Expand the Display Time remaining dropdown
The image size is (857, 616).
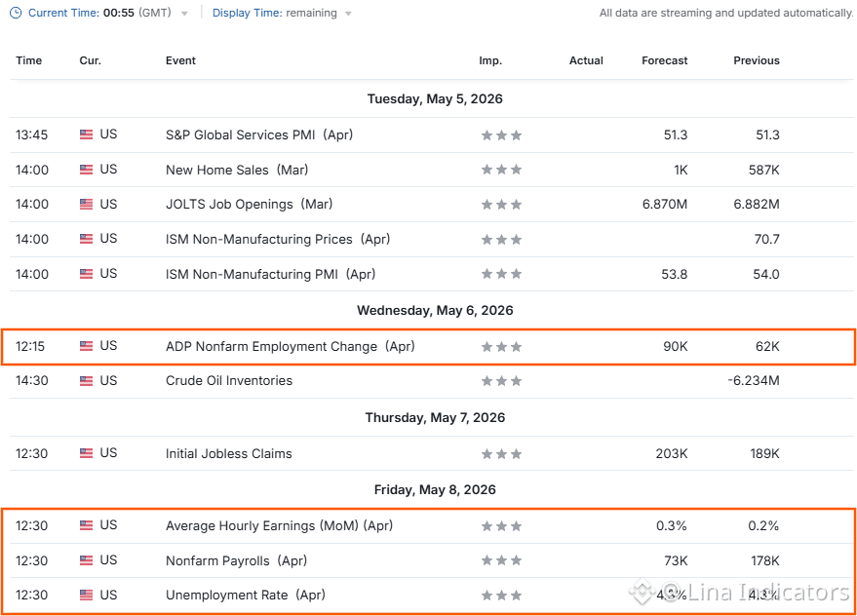pyautogui.click(x=348, y=14)
